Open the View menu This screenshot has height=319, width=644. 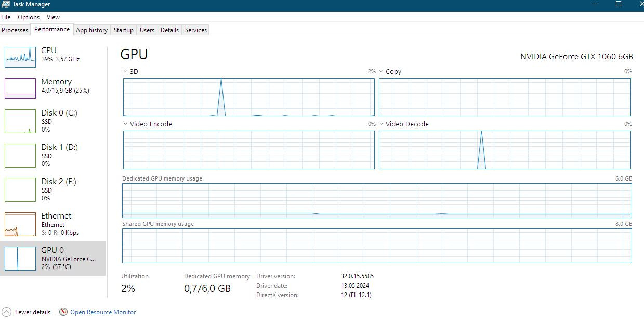point(53,17)
